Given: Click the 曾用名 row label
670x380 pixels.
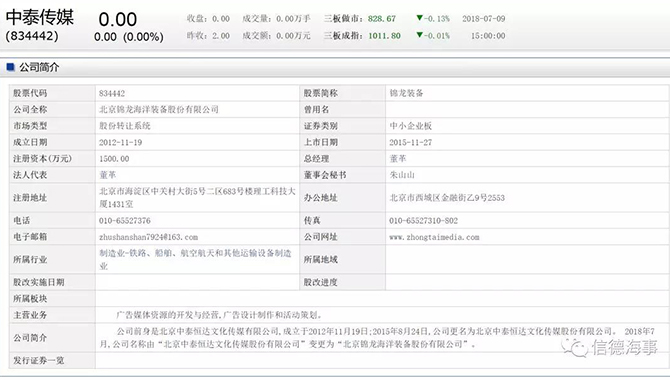Looking at the screenshot, I should pos(316,109).
